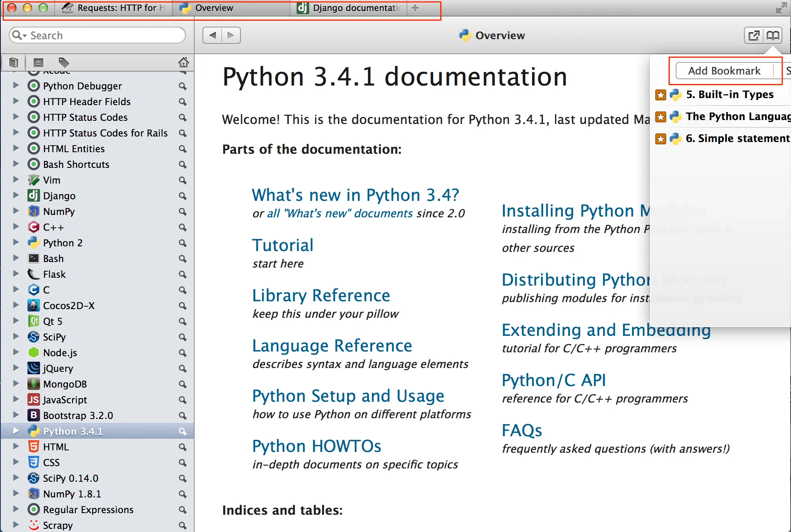This screenshot has height=532, width=791.
Task: Expand the NumPy docset tree
Action: pos(16,211)
